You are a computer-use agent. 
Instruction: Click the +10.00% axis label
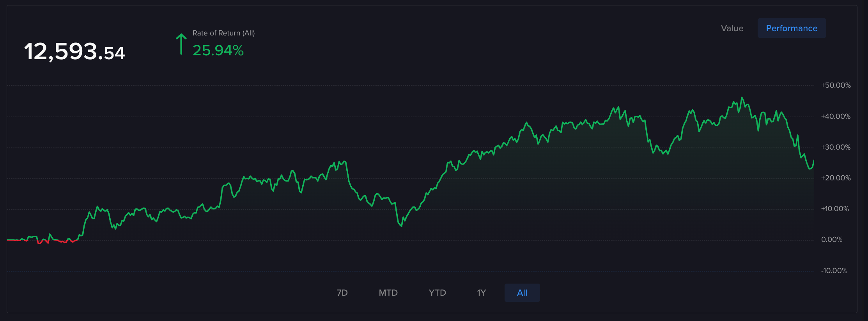click(835, 209)
